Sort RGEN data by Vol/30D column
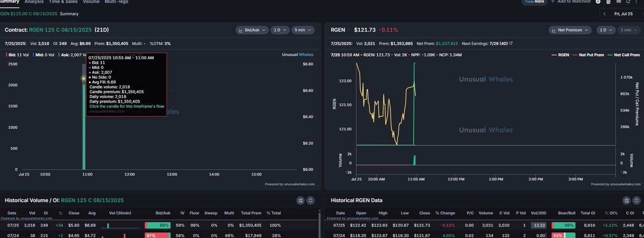644x238 pixels. pos(539,213)
